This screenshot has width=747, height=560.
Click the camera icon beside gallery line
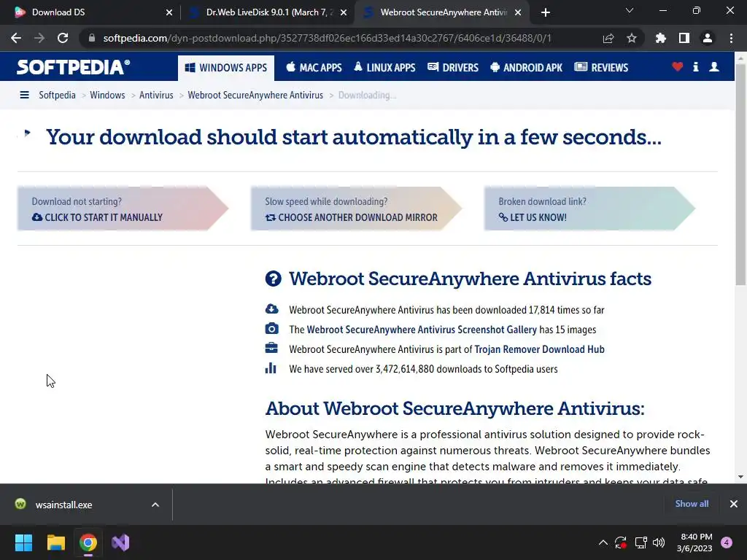(x=271, y=328)
